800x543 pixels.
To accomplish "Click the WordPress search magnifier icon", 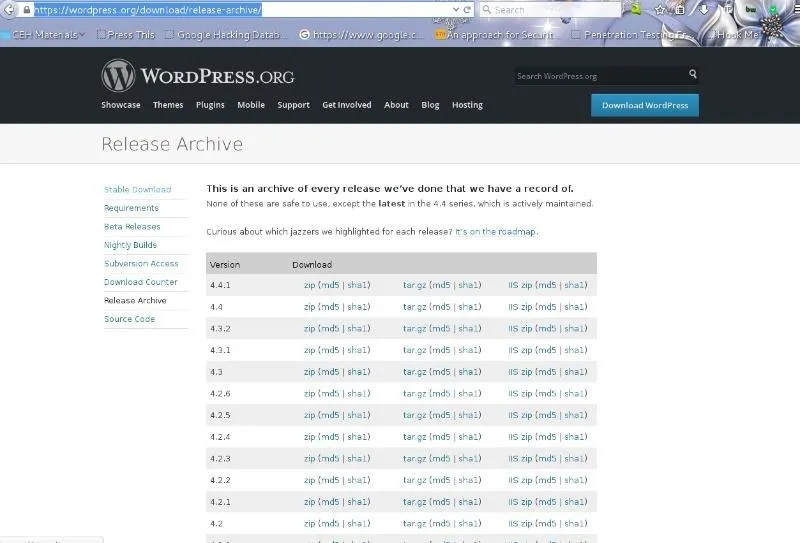I will 692,74.
